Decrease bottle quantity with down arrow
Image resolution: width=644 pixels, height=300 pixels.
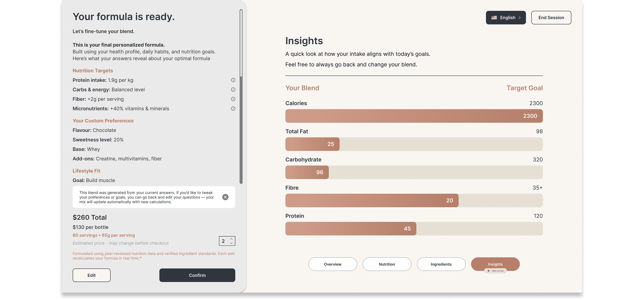click(x=231, y=243)
